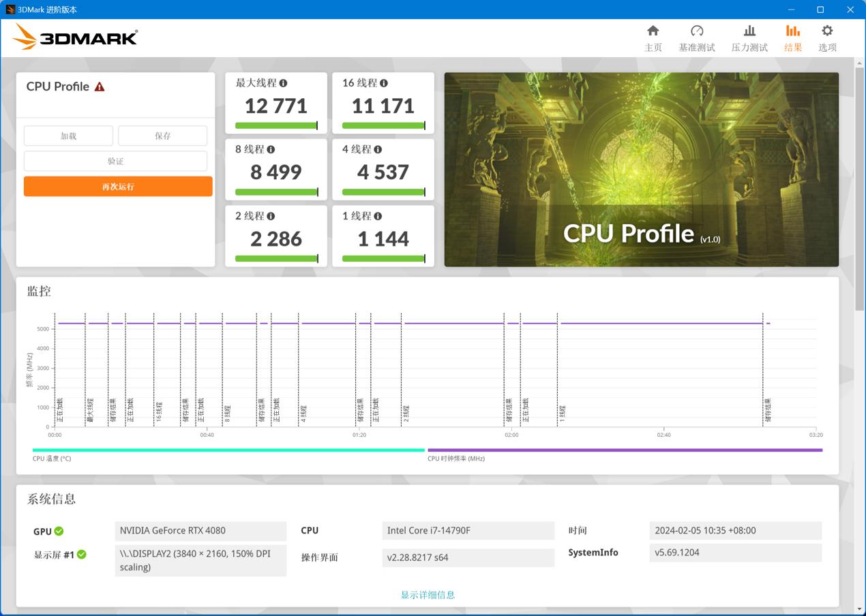This screenshot has height=616, width=866.
Task: Toggle CPU 温度 legend line
Action: point(228,450)
